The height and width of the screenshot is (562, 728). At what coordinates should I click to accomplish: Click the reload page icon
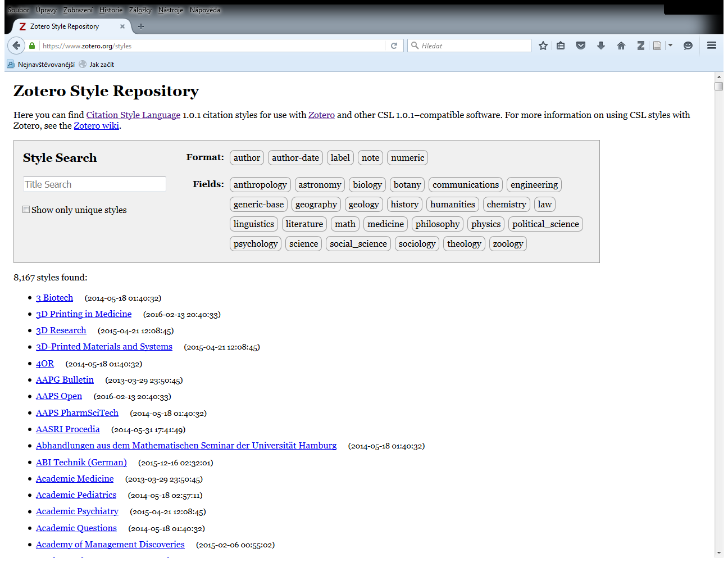click(394, 46)
